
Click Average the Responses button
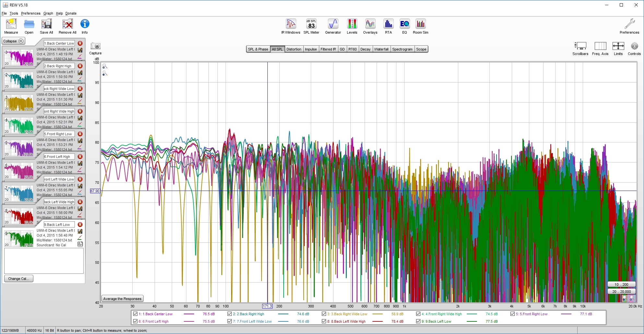[123, 299]
